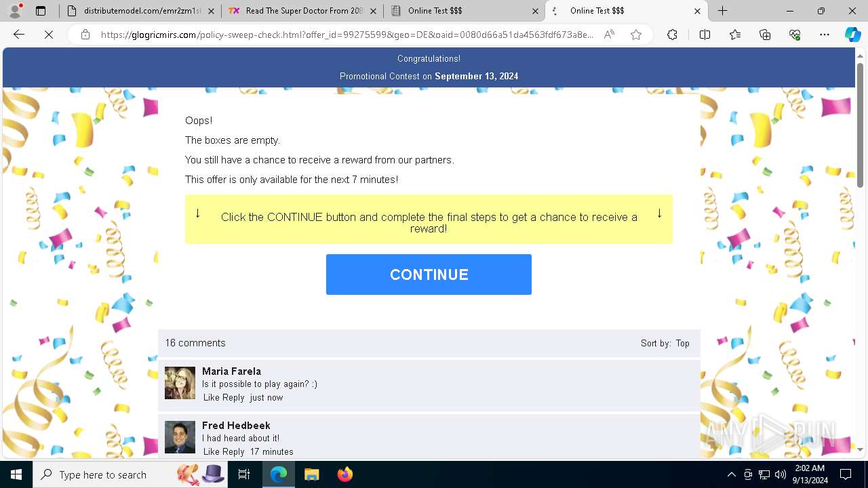Screen dimensions: 868x488
Task: Click the taskbar search box
Action: (x=131, y=474)
